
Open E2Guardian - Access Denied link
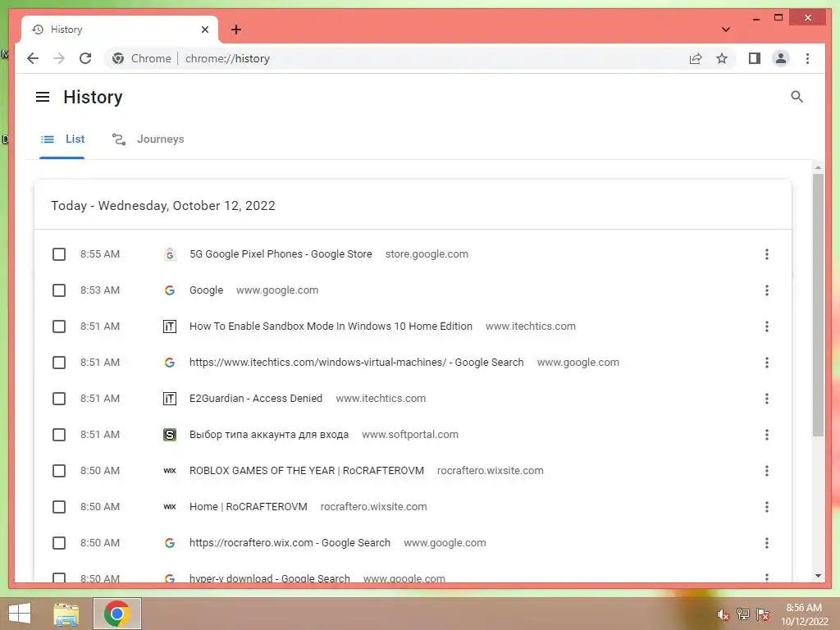coord(256,399)
